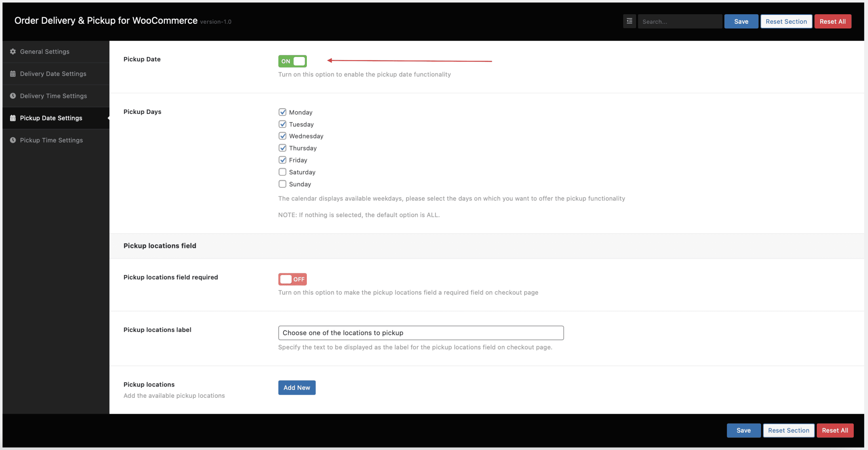Focus the Pickup locations label text field

(420, 333)
